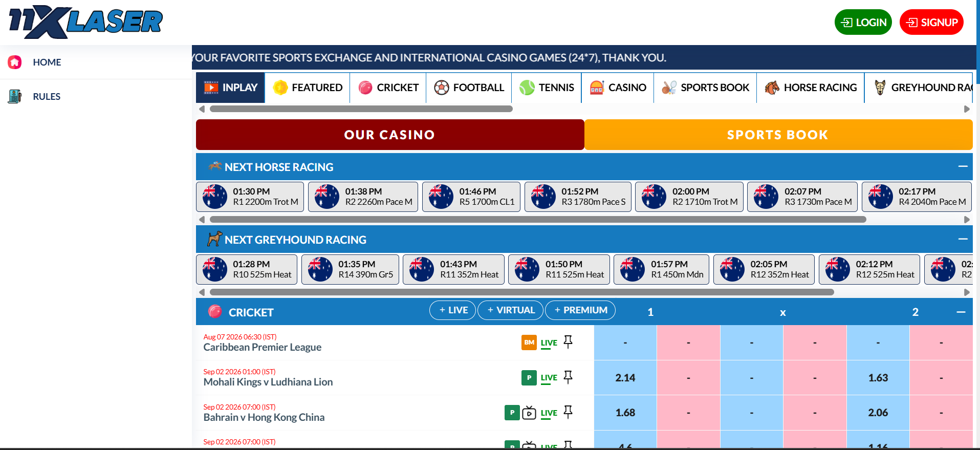Open greyhound 01:35 PM R14 390m Gr5

click(350, 269)
